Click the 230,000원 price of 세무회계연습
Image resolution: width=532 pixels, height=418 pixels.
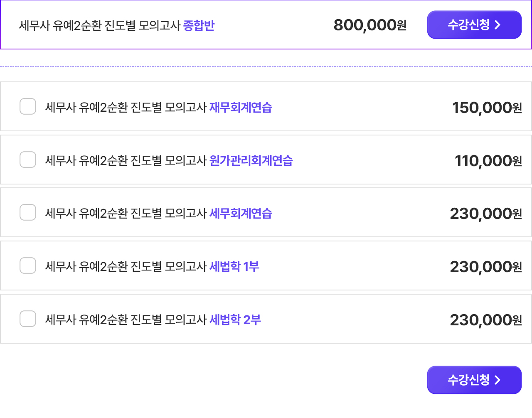click(485, 214)
